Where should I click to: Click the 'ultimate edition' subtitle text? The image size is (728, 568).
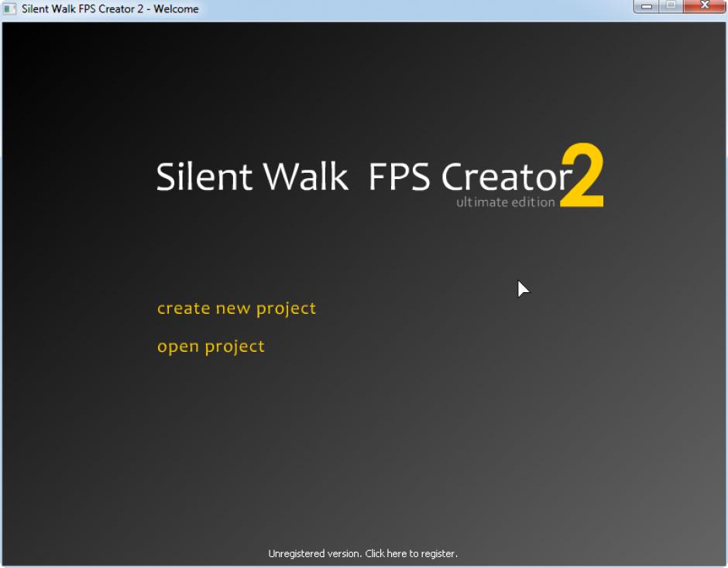point(505,202)
